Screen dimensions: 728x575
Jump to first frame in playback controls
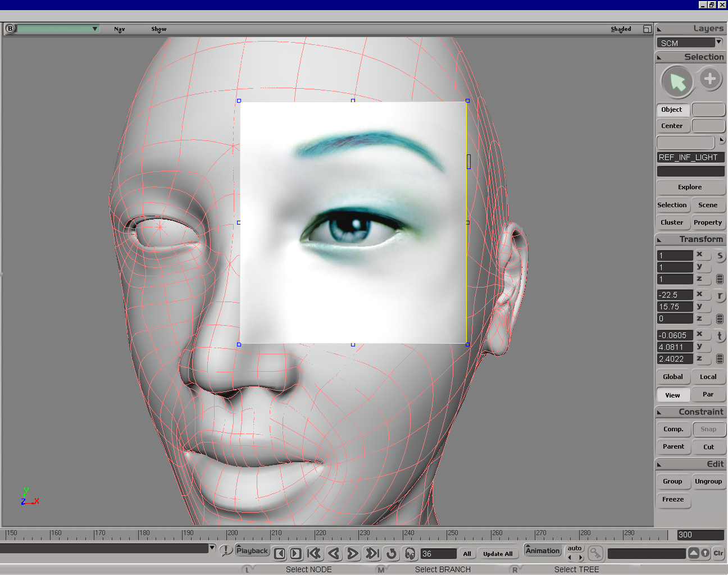[315, 554]
